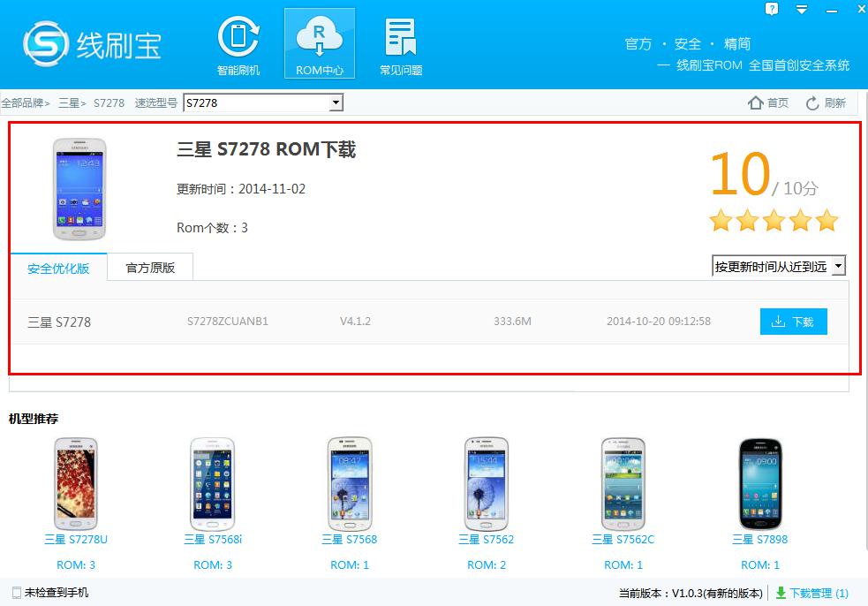Screen dimensions: 868x606
Task: Click 三星 brand breadcrumb link
Action: 69,103
